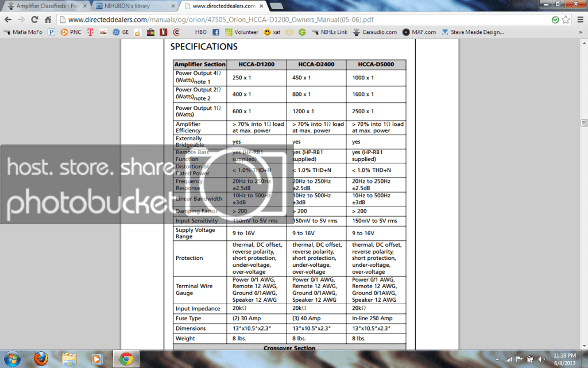Click the taskbar clock showing 11:18 PM

click(x=564, y=359)
